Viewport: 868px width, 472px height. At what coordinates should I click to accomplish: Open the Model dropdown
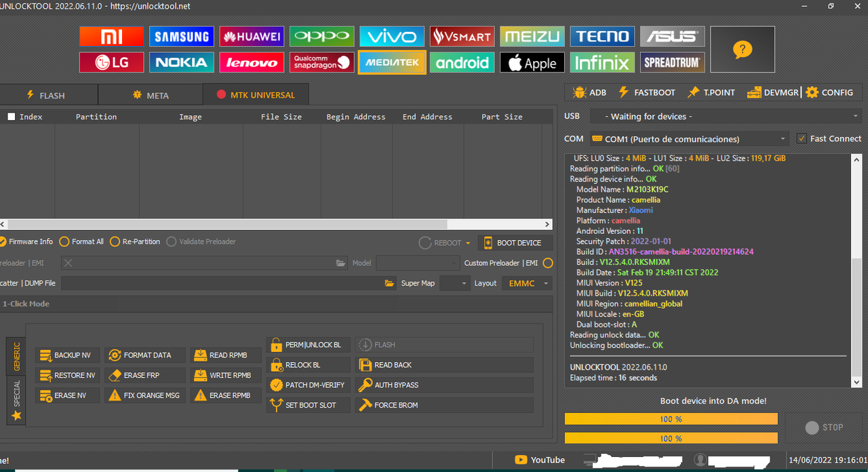tap(418, 263)
